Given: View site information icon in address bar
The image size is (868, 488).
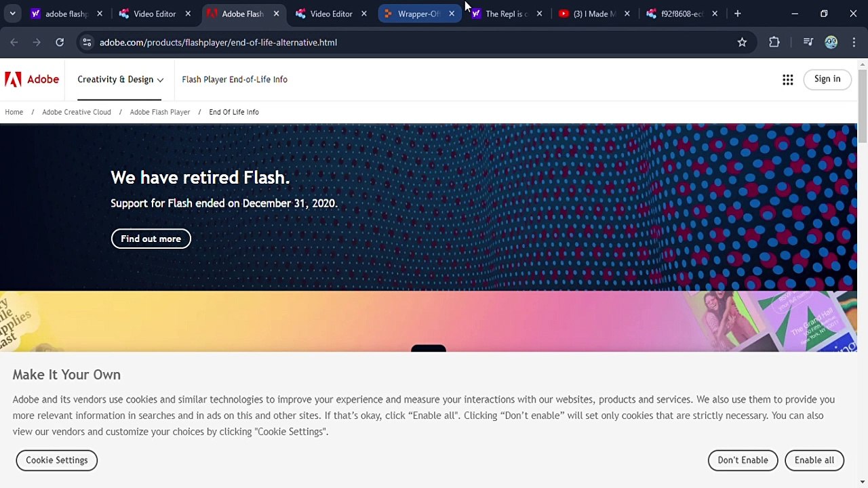Looking at the screenshot, I should (x=87, y=42).
